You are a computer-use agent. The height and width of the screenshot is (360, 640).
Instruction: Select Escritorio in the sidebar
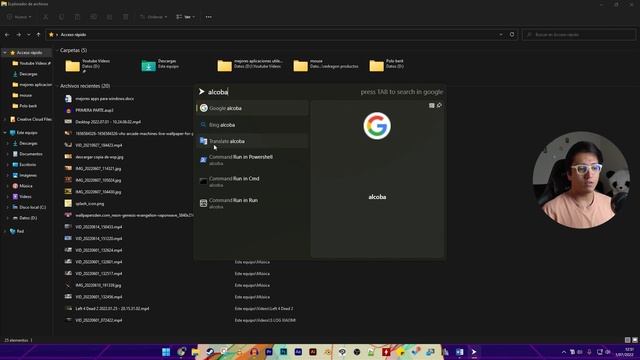[24, 164]
